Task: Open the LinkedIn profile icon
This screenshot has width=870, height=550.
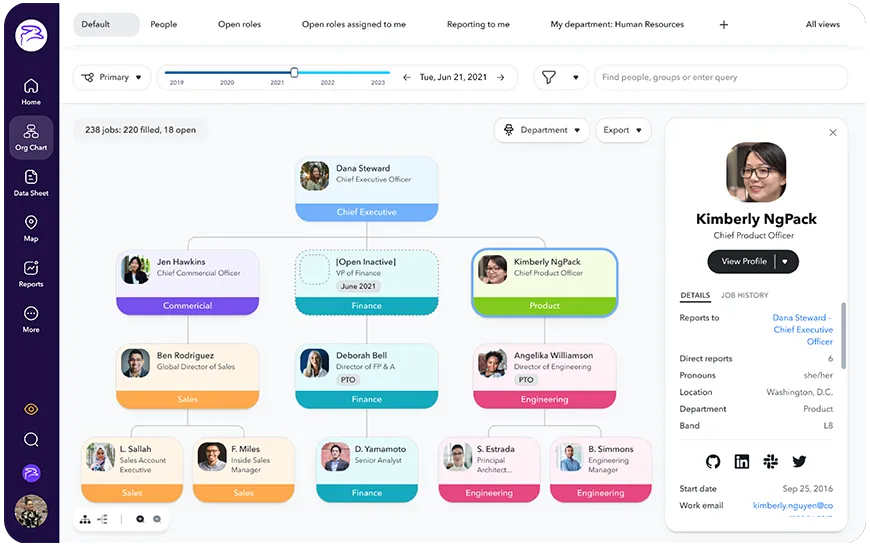Action: click(x=742, y=461)
